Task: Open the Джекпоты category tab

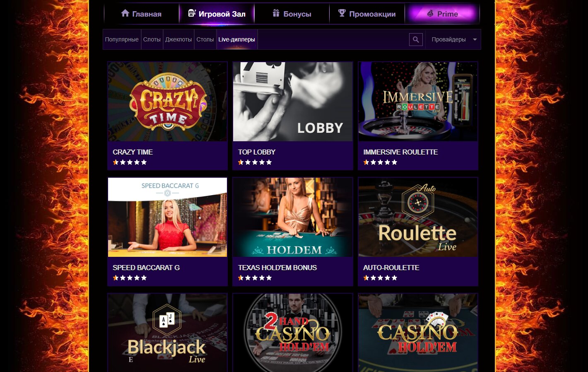Action: (x=178, y=39)
